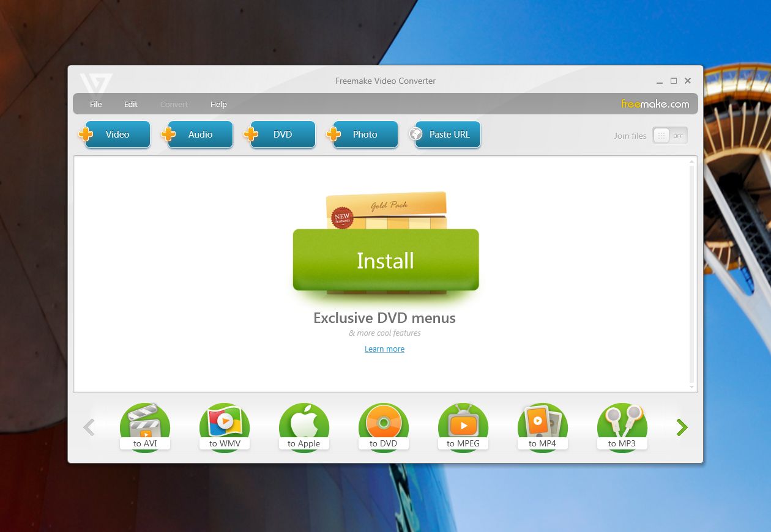Image resolution: width=771 pixels, height=532 pixels.
Task: Toggle the Join files switch
Action: coord(670,136)
